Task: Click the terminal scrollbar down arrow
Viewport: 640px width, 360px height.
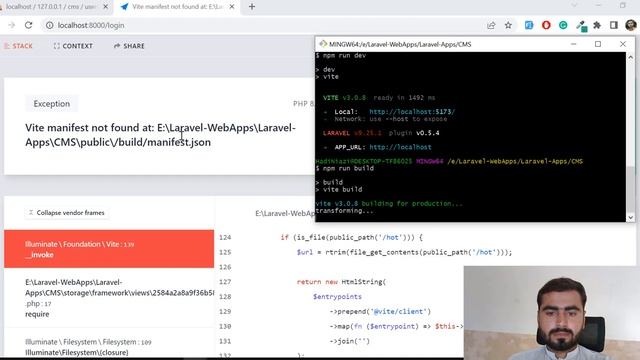Action: [x=631, y=217]
